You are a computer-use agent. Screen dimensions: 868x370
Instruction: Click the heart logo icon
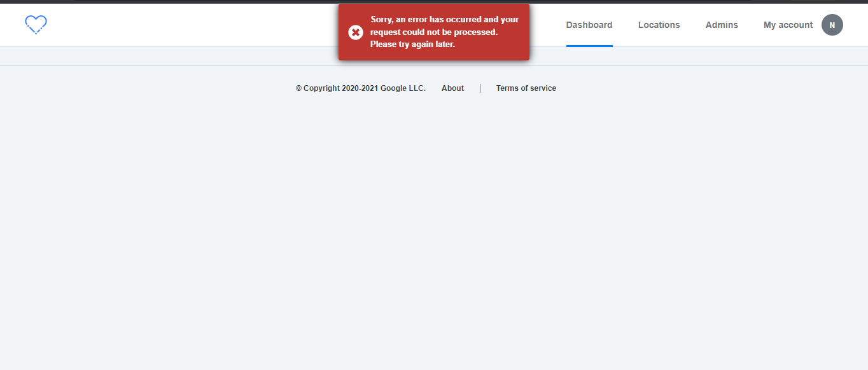point(36,25)
